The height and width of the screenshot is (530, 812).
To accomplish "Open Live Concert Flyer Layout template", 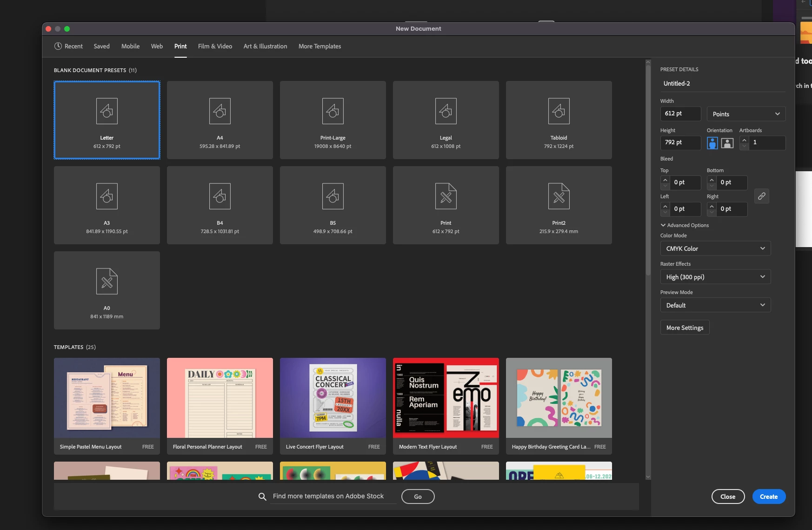I will point(333,406).
